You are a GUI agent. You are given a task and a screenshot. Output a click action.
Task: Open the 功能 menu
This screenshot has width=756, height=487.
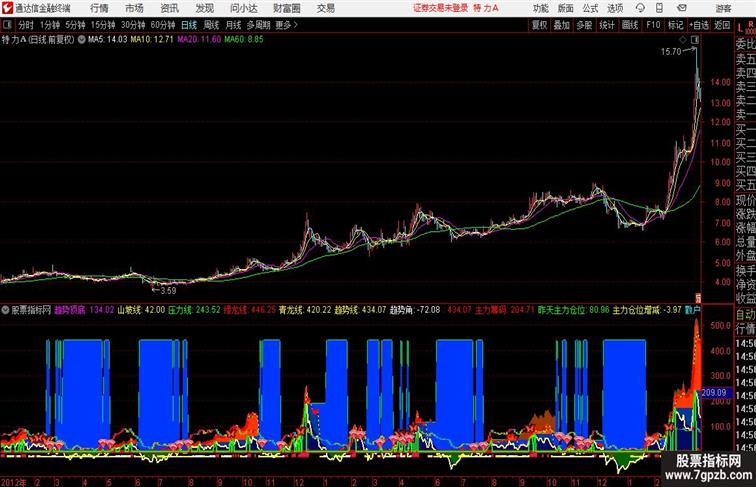(540, 8)
